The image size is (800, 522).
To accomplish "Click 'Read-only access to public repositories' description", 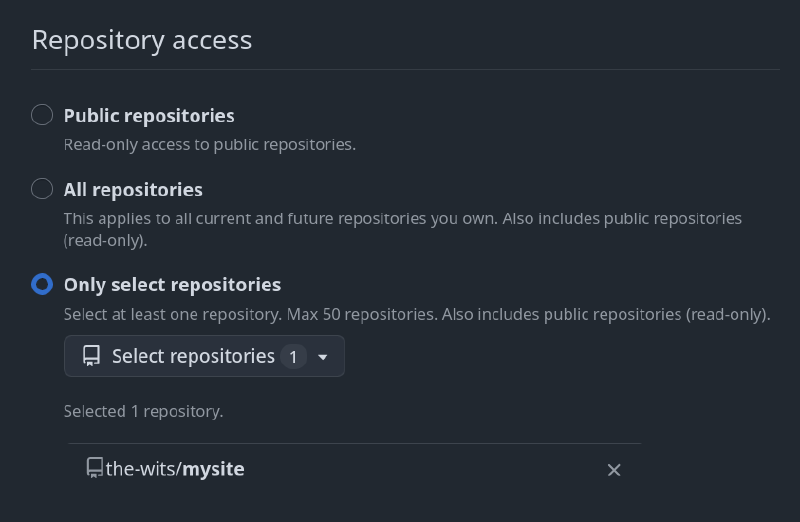I will (210, 144).
